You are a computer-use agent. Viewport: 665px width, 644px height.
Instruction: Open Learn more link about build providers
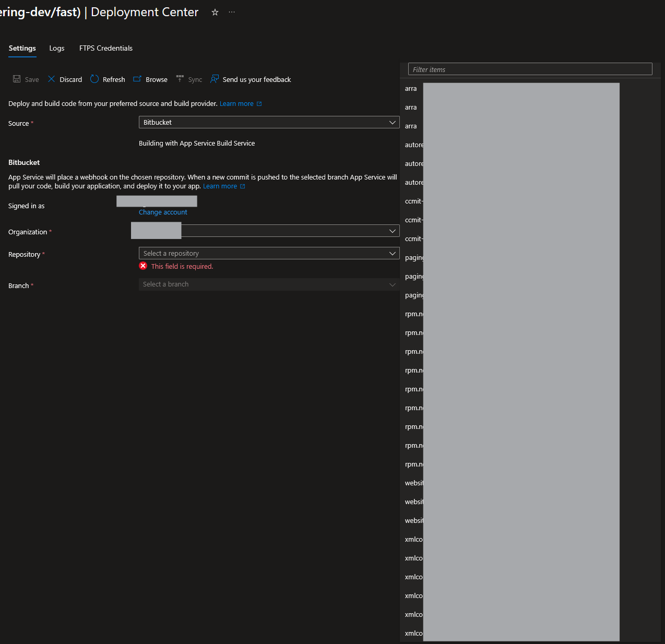(x=241, y=104)
